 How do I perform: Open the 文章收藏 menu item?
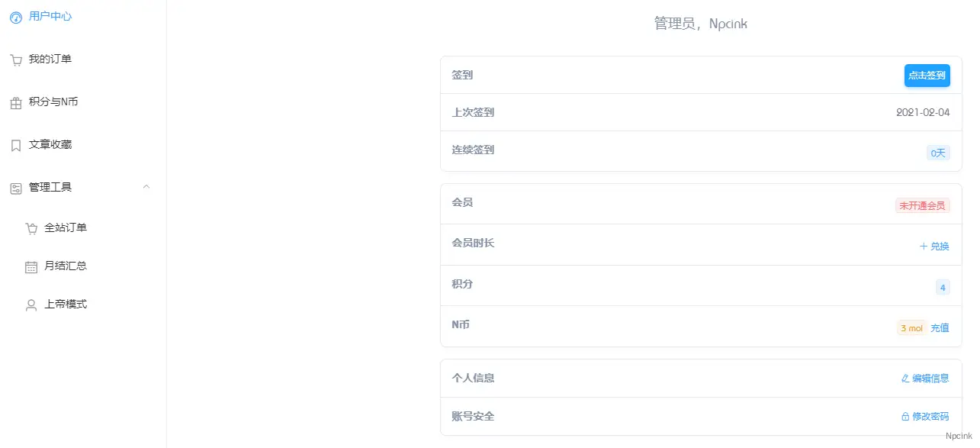point(83,145)
